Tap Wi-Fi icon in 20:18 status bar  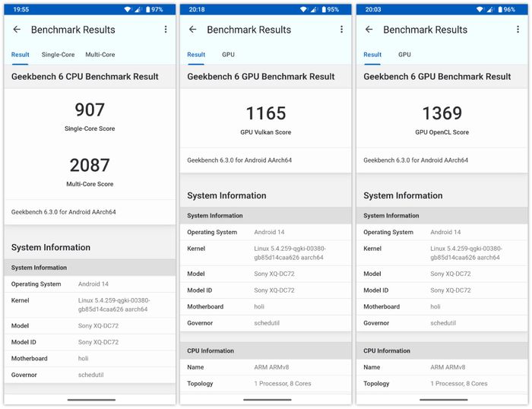tap(304, 10)
